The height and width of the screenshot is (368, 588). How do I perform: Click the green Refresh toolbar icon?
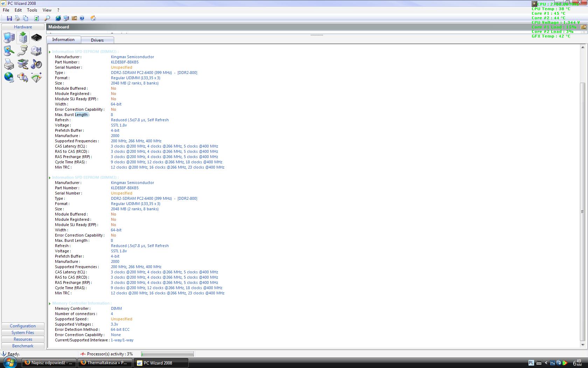[36, 18]
